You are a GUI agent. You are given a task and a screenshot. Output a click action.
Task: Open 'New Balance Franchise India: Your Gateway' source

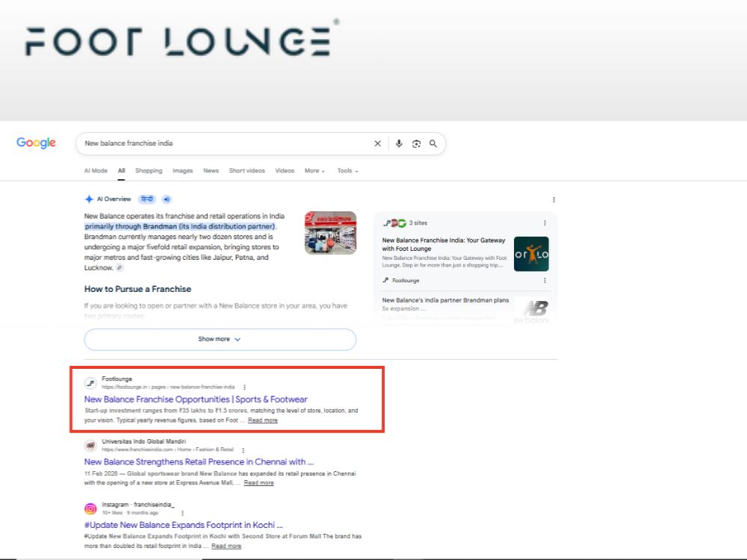444,244
